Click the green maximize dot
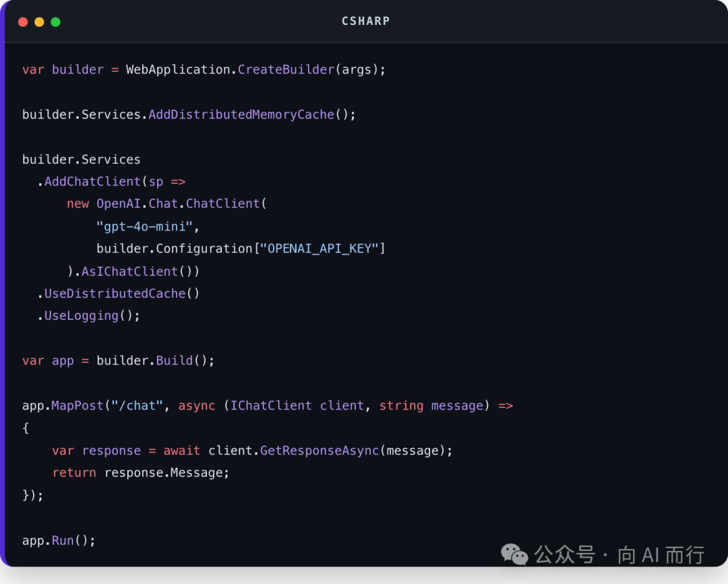Image resolution: width=728 pixels, height=584 pixels. 55,22
